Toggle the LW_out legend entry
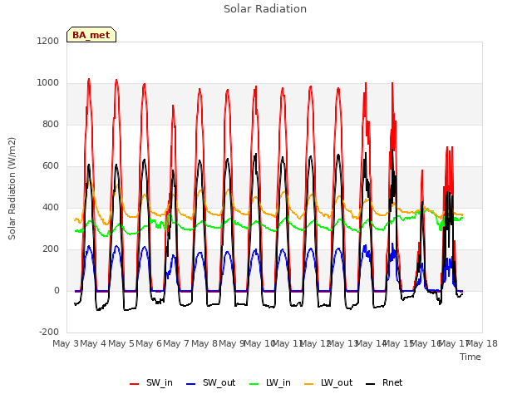Screen dimensions: 532x399 pyautogui.click(x=328, y=383)
